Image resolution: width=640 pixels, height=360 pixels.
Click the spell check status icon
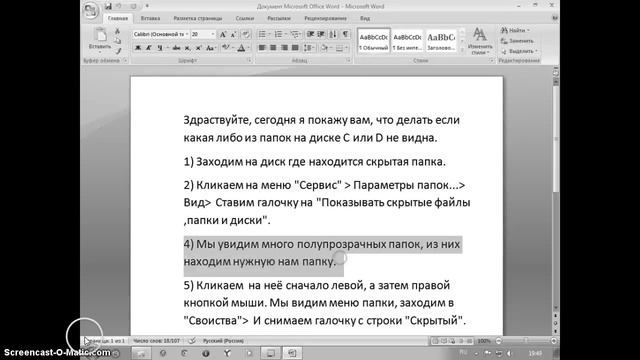[x=192, y=341]
